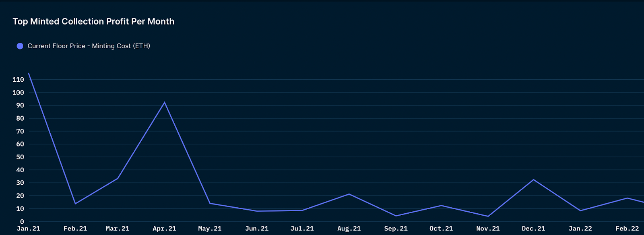
Task: Click the Aug.21 data point on line
Action: point(349,194)
